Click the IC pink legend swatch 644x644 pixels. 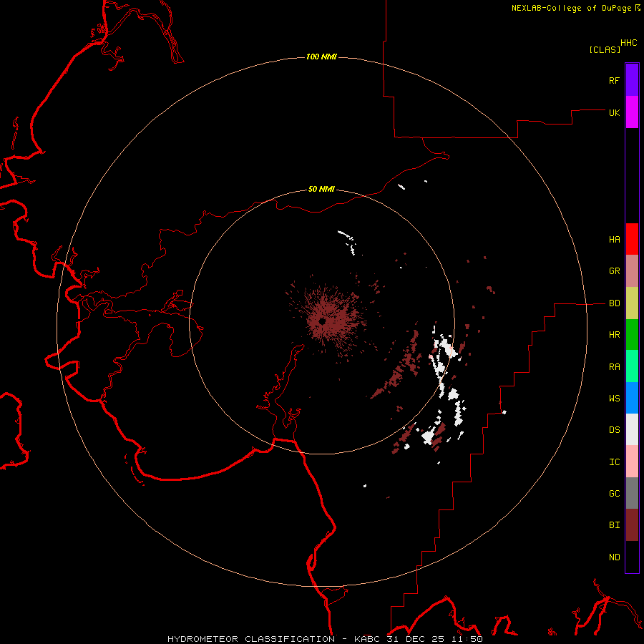tap(632, 462)
